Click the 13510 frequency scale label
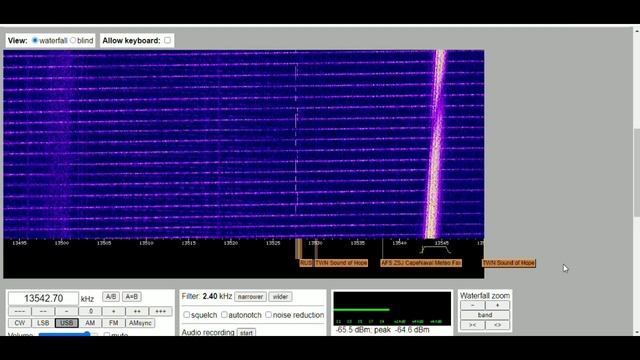 tap(146, 243)
